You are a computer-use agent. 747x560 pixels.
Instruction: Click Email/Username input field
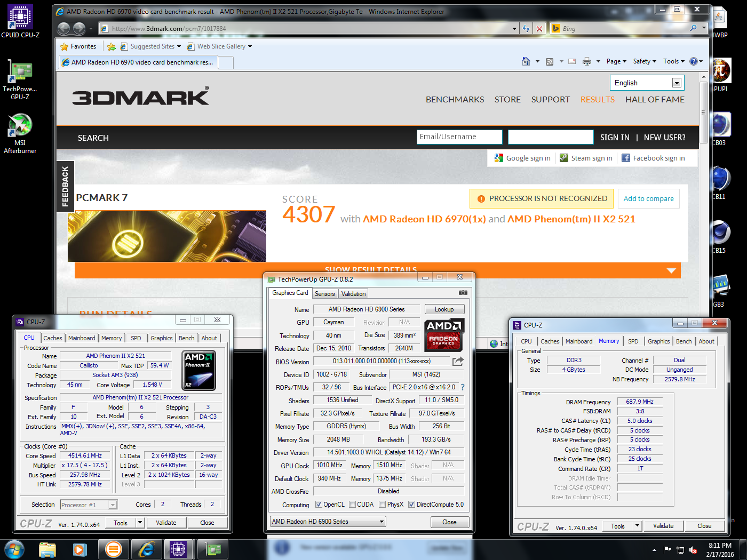point(459,137)
